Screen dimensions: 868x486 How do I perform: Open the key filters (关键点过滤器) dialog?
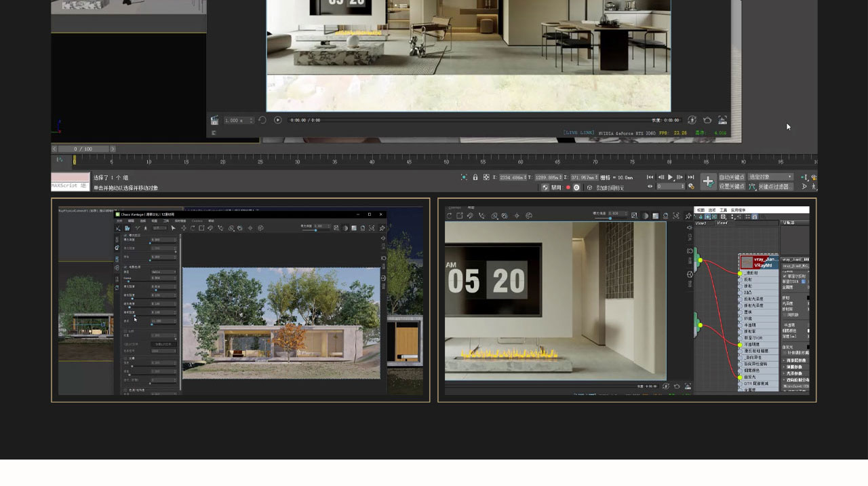click(x=774, y=187)
